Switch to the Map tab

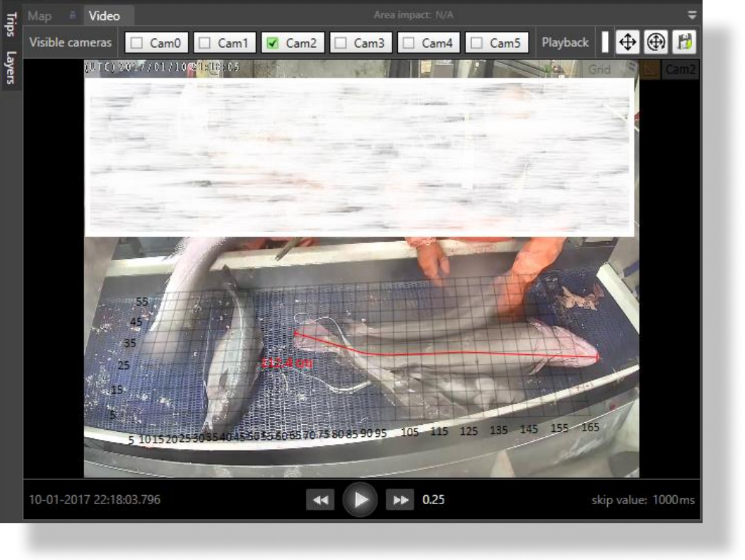point(40,16)
